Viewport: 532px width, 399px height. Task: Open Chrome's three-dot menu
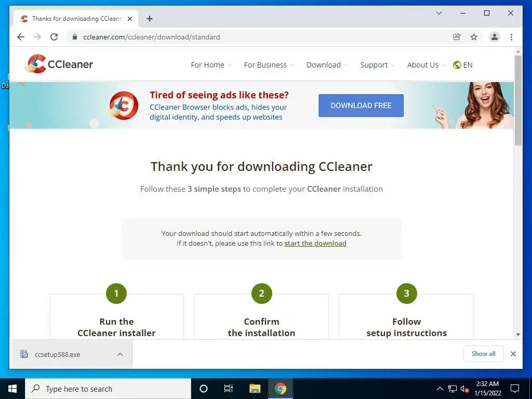[511, 37]
